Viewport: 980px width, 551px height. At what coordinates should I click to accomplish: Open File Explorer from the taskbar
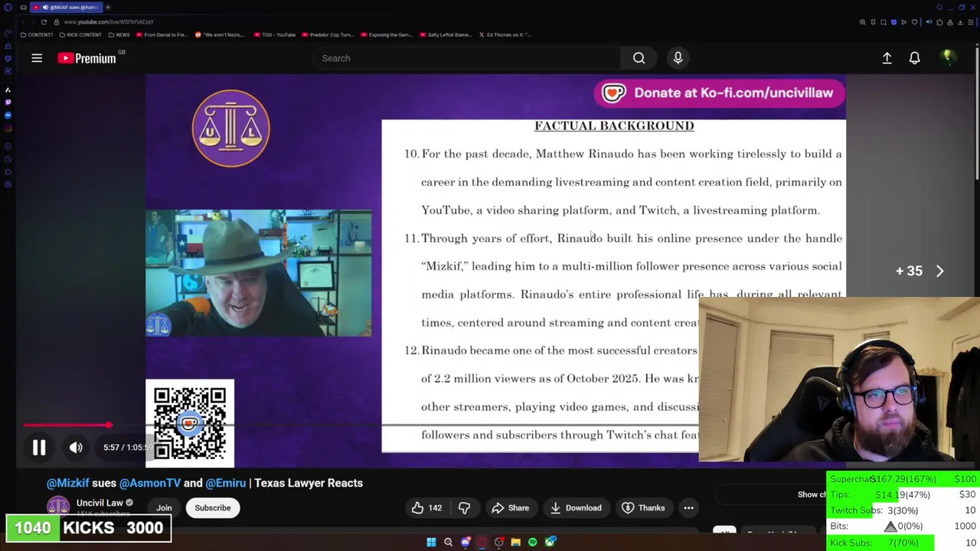pyautogui.click(x=515, y=542)
